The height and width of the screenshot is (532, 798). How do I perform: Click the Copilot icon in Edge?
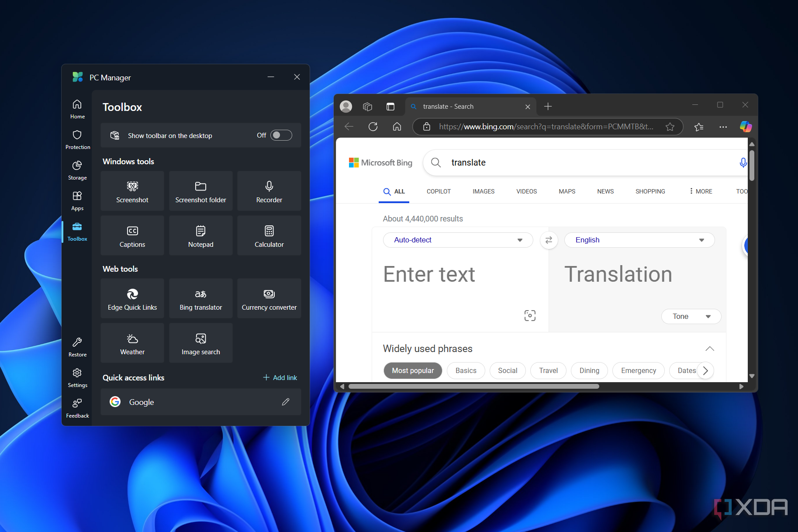746,127
